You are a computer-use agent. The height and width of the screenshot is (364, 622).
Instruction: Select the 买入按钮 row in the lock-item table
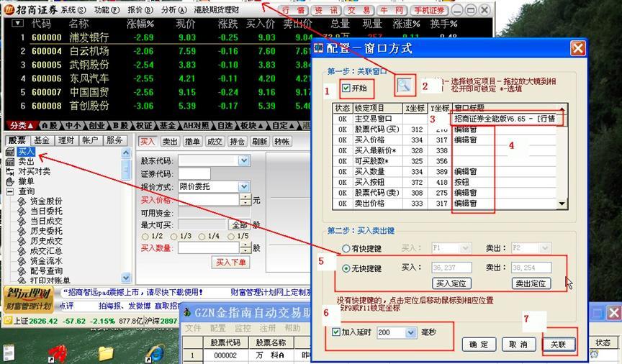pos(445,182)
